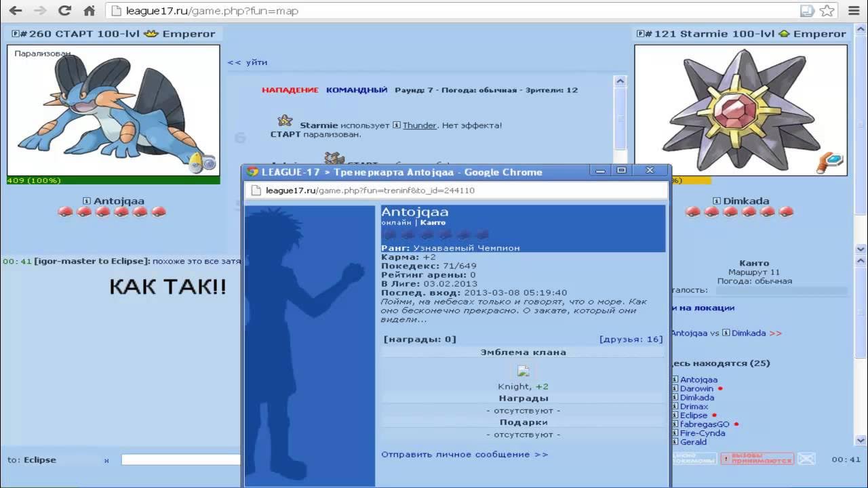The image size is (868, 488).
Task: Click the 'Покедекс: 71/649' line
Action: click(429, 266)
